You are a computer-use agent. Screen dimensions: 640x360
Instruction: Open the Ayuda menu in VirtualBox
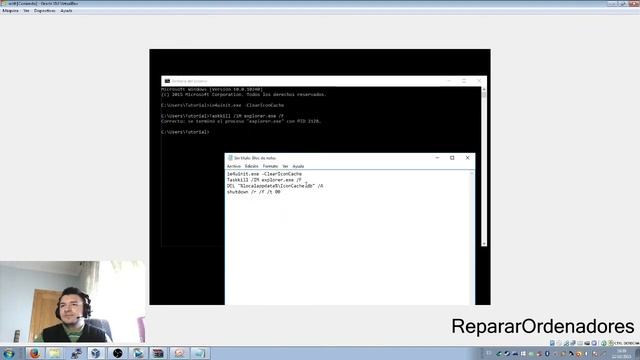click(x=66, y=11)
